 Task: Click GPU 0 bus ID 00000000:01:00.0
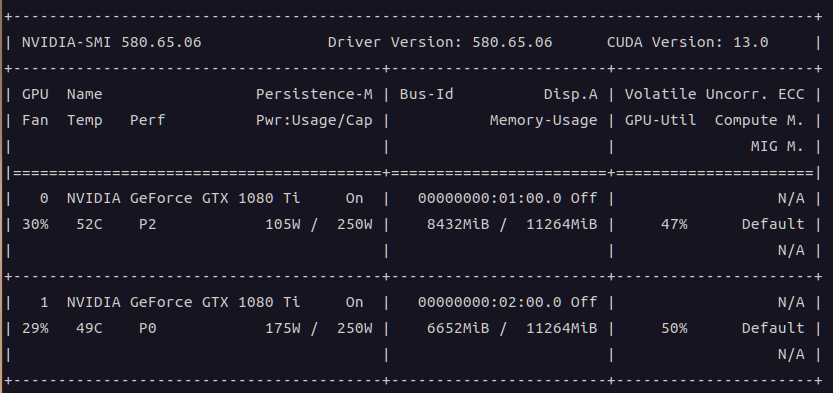pos(489,198)
